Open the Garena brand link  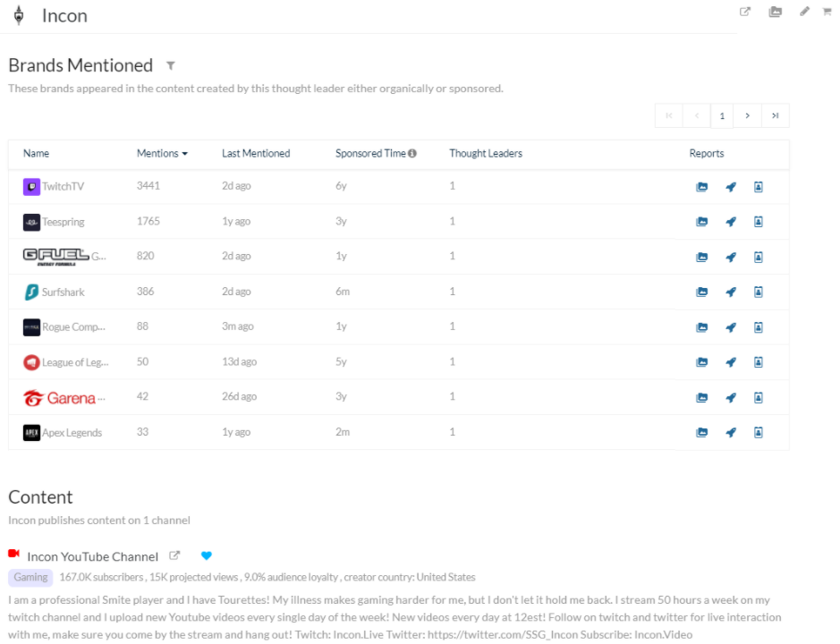pos(64,397)
